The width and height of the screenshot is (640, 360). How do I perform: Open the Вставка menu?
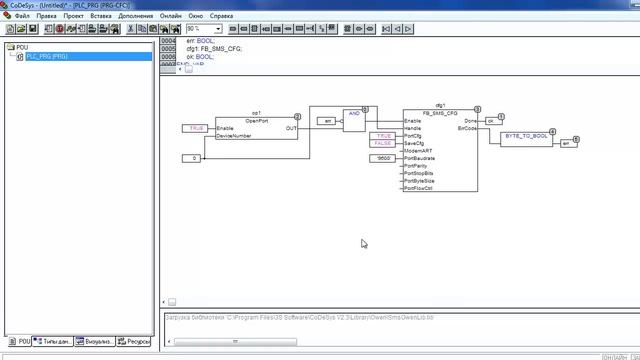point(101,16)
